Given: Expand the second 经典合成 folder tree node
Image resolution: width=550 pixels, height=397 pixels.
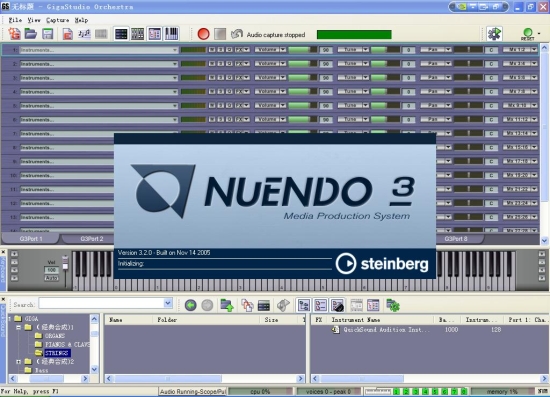Looking at the screenshot, I should (19, 362).
